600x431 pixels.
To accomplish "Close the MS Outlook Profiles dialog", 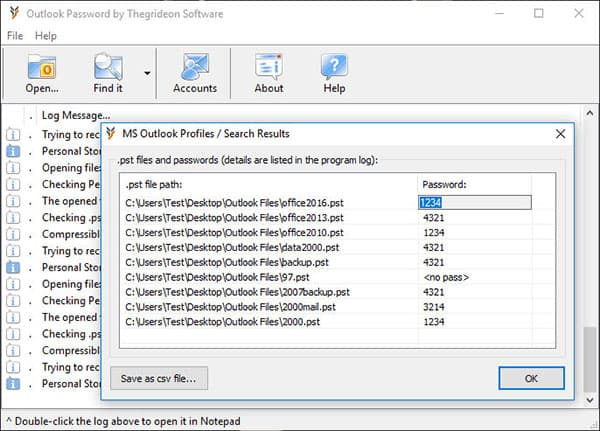I will click(x=560, y=134).
